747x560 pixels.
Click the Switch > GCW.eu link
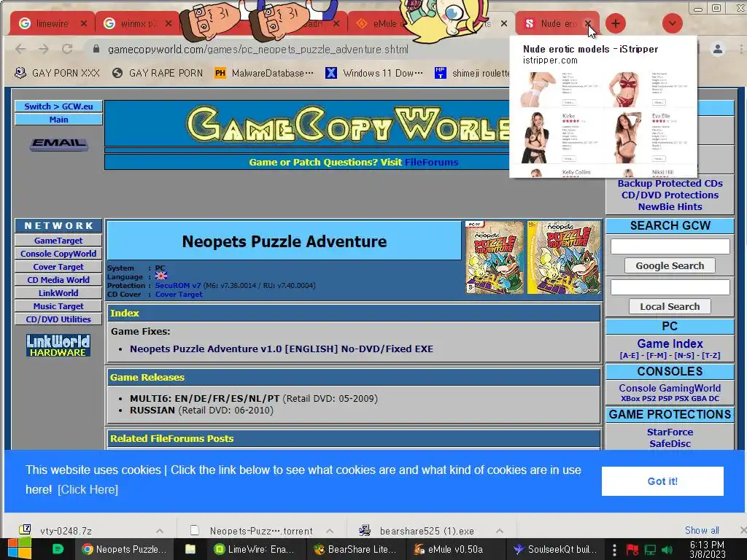[58, 106]
